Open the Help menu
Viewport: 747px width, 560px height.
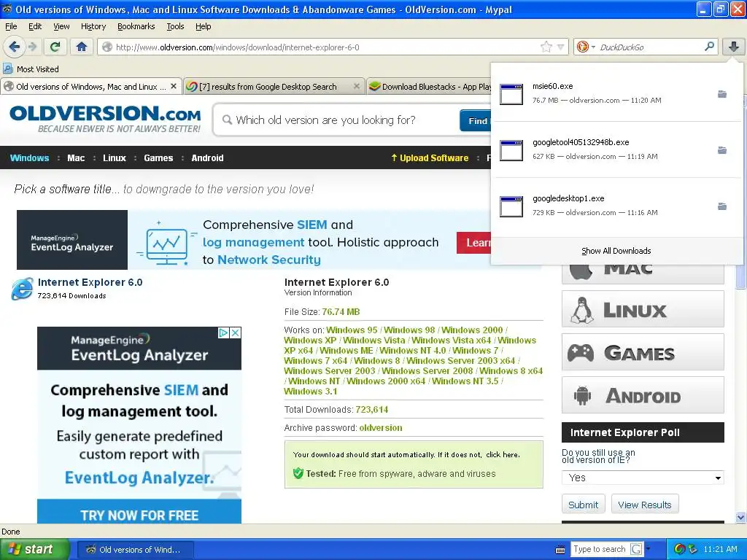point(203,26)
